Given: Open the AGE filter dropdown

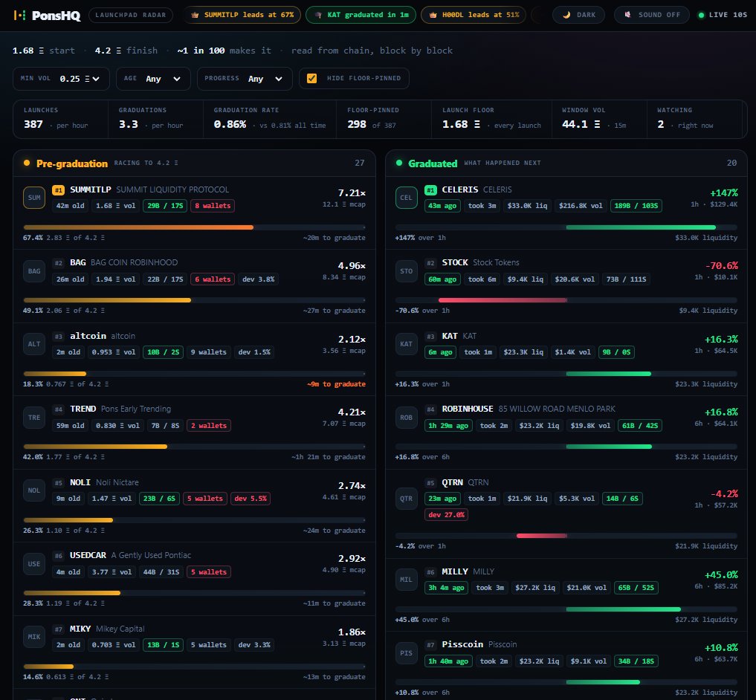Looking at the screenshot, I should (x=153, y=79).
